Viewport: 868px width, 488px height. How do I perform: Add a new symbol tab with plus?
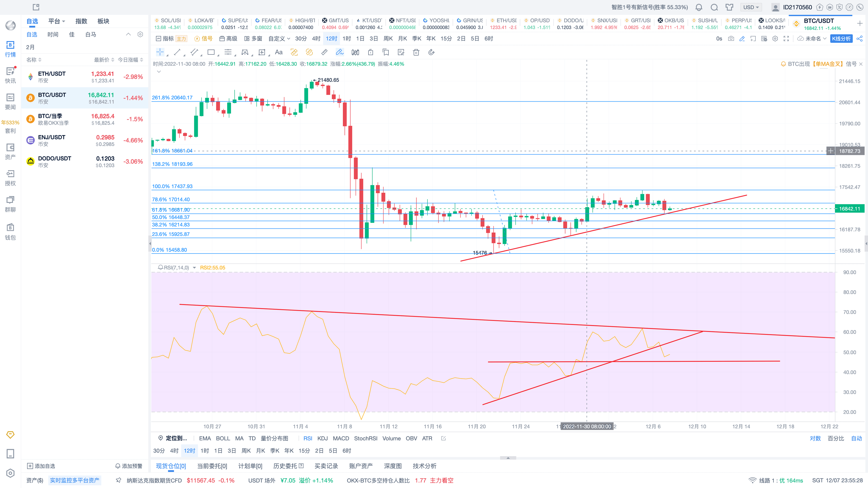[860, 23]
